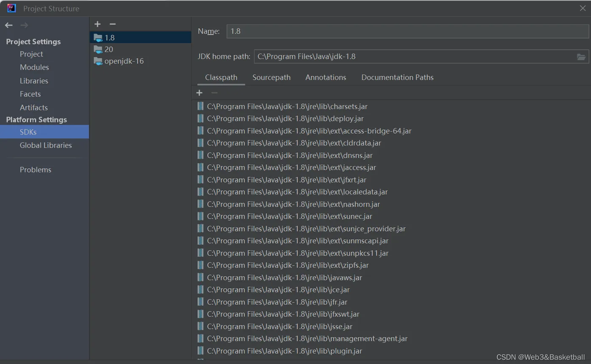Click the jar icon beside access-bridge-64.jar
The height and width of the screenshot is (364, 591).
(x=201, y=131)
